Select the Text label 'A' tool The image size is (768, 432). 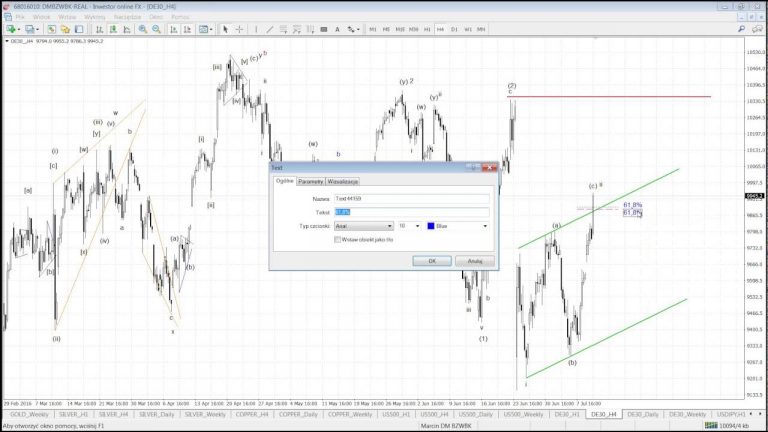coord(337,29)
